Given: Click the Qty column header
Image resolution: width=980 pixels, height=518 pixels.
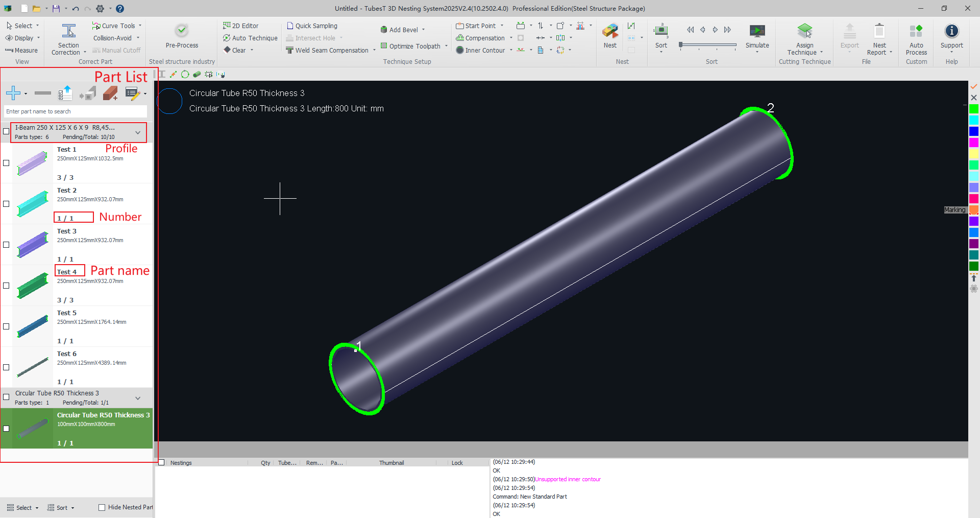Looking at the screenshot, I should 265,463.
